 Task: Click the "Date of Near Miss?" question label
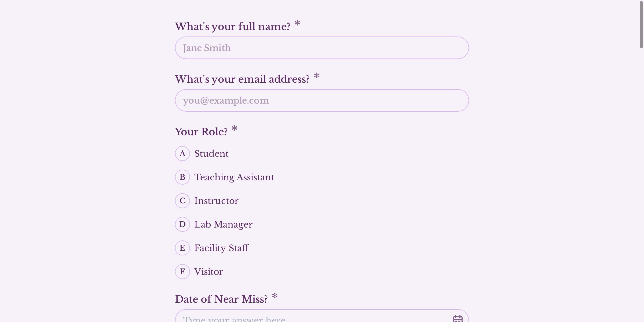point(221,299)
